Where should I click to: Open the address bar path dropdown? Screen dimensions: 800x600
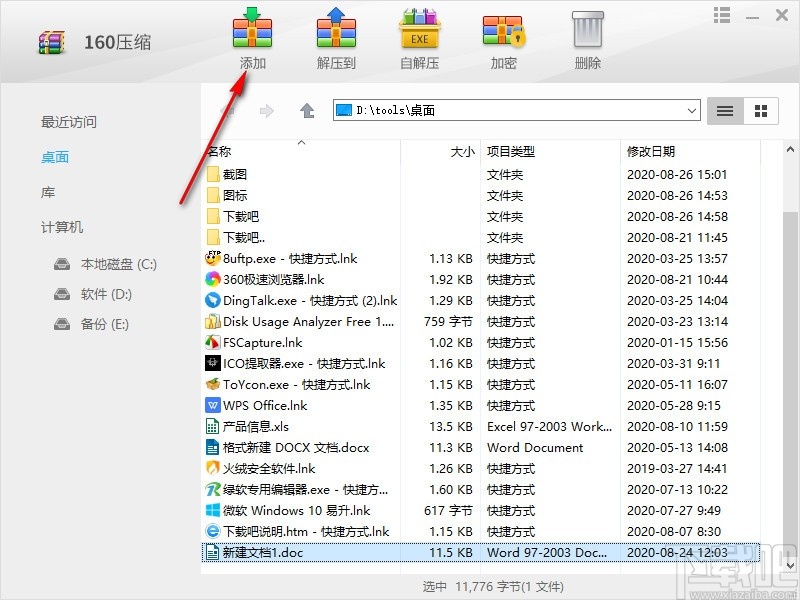pyautogui.click(x=694, y=110)
